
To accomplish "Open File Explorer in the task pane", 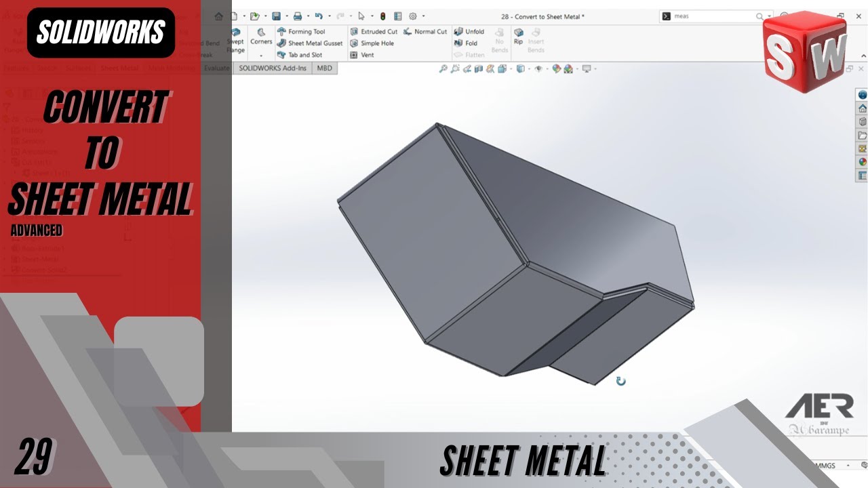I will coord(862,136).
